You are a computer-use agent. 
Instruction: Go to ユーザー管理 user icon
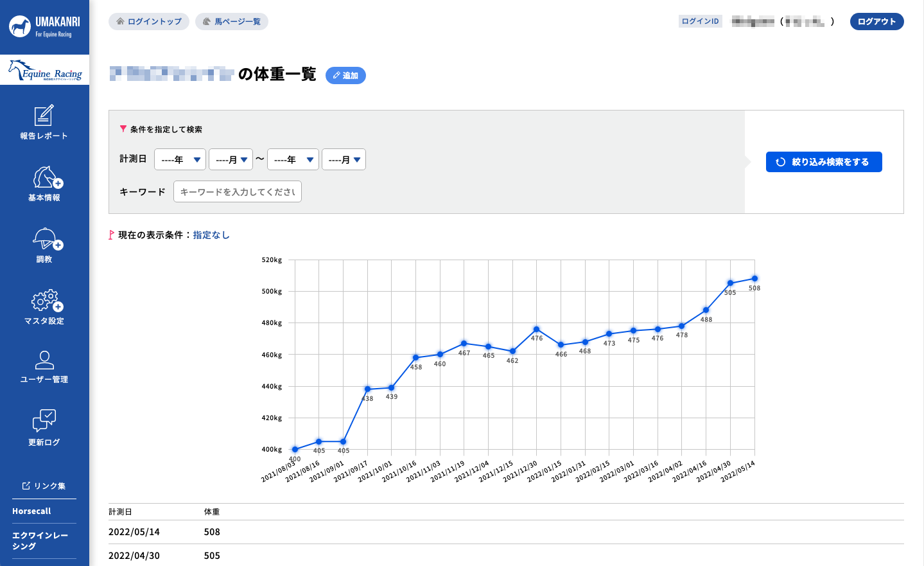click(x=44, y=360)
